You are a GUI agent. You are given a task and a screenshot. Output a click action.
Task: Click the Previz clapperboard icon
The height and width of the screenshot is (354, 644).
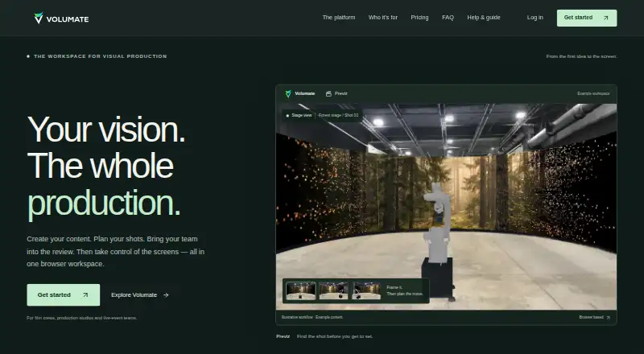(328, 93)
